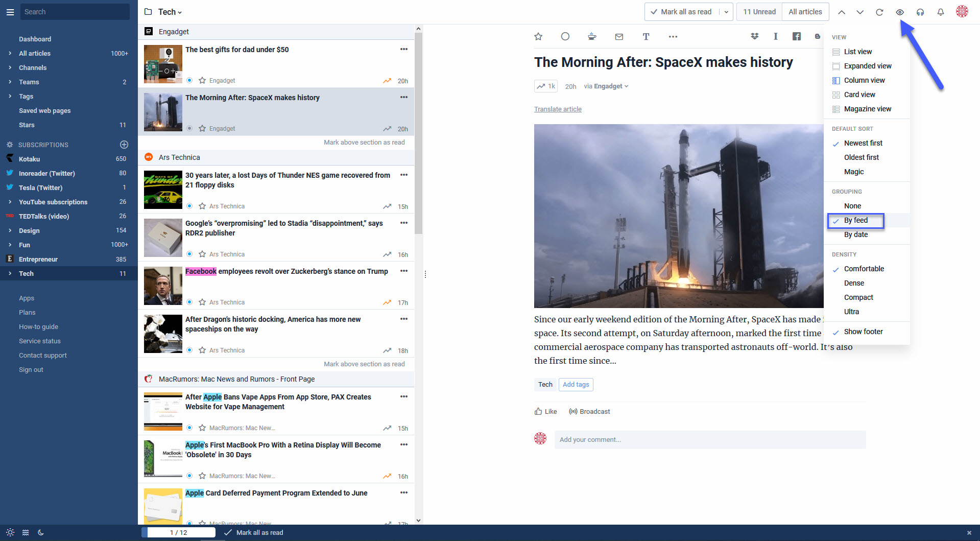Click the Translate article link
Viewport: 980px width, 541px height.
click(x=558, y=109)
